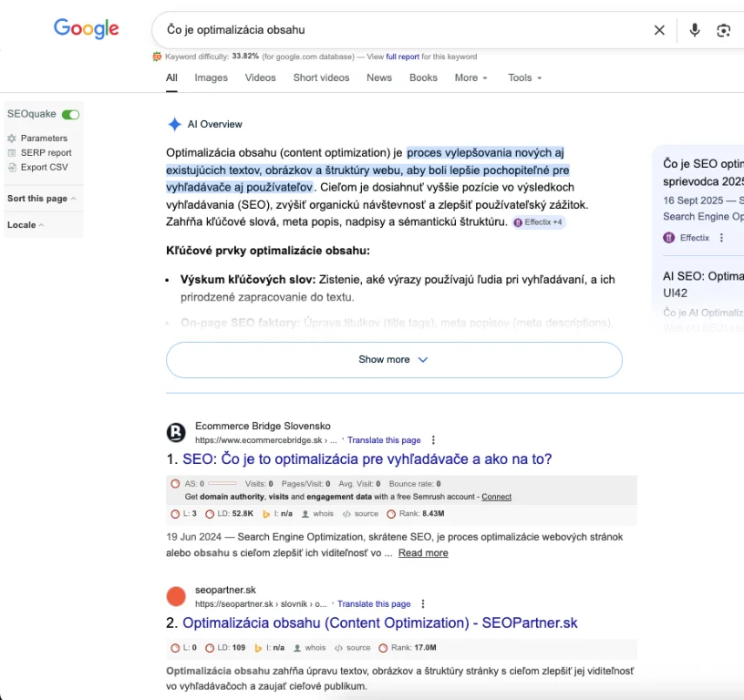Viewport: 744px width, 700px height.
Task: Open three-dot menu for seopartner.sk result
Action: [x=423, y=603]
